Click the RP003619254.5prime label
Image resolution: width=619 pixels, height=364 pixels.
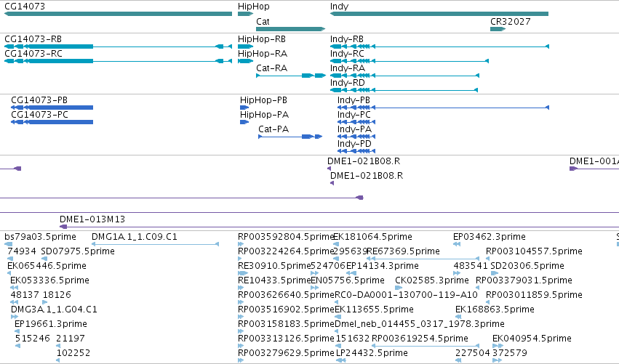point(420,339)
